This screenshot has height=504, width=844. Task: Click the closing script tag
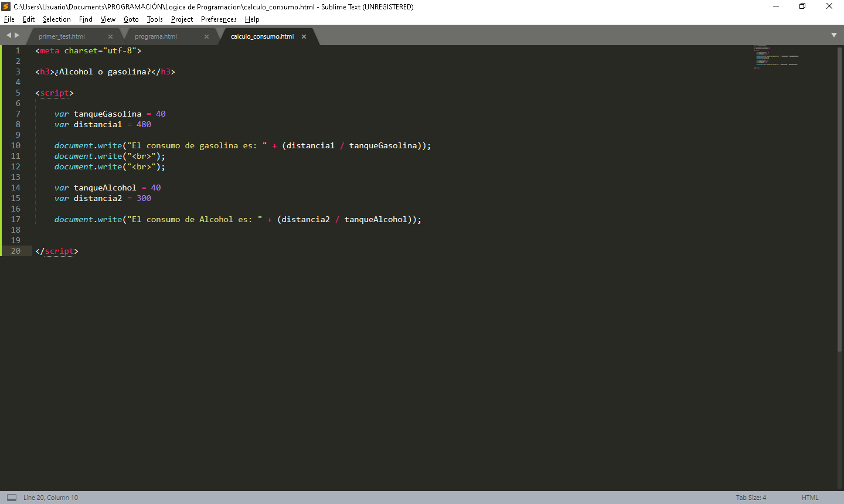[57, 251]
